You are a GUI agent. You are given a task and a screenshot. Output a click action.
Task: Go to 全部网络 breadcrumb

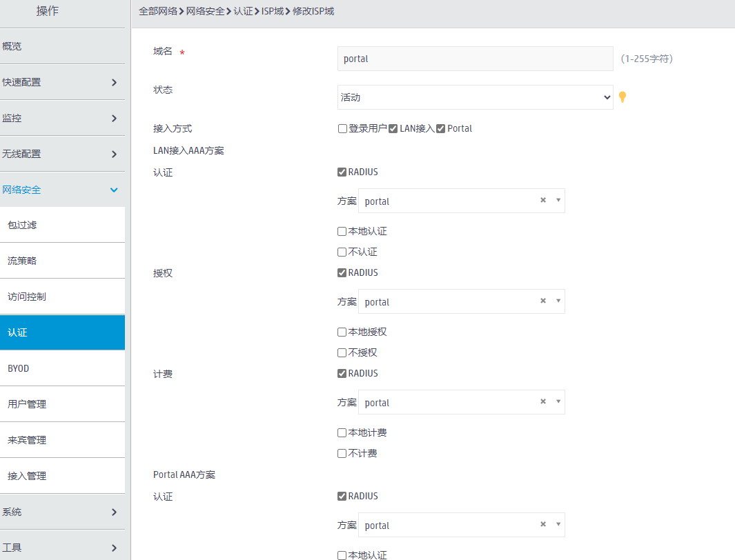tap(158, 11)
